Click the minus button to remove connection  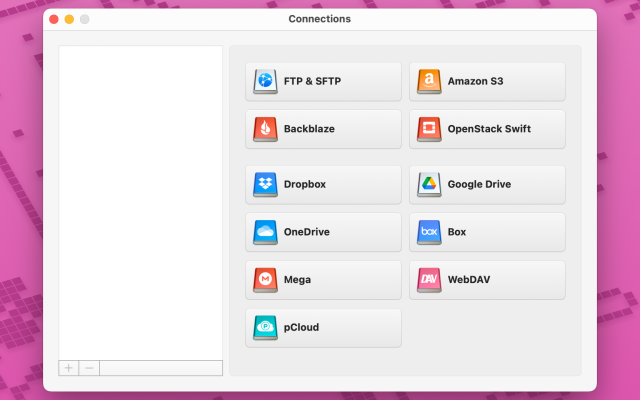[89, 368]
